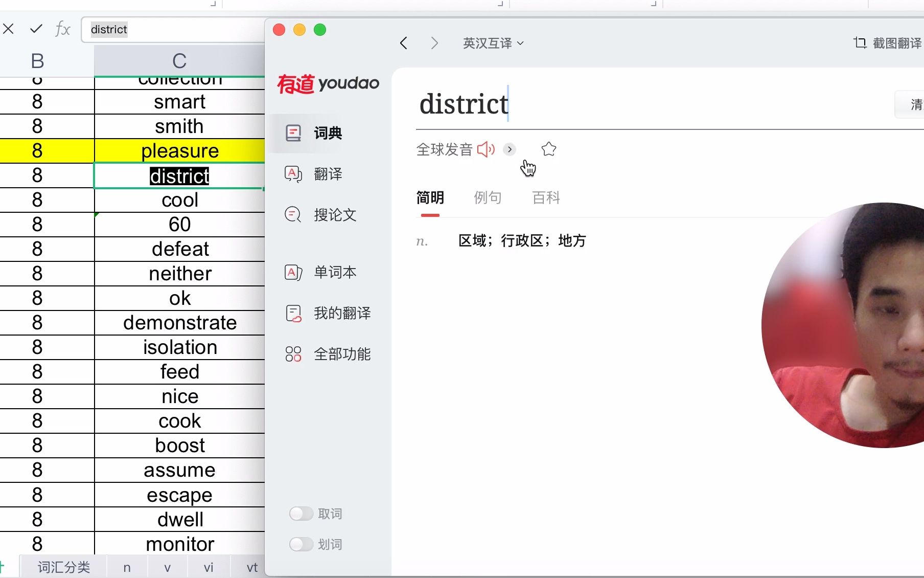The width and height of the screenshot is (924, 578).
Task: Click the highlighted cell pleasure
Action: [180, 151]
